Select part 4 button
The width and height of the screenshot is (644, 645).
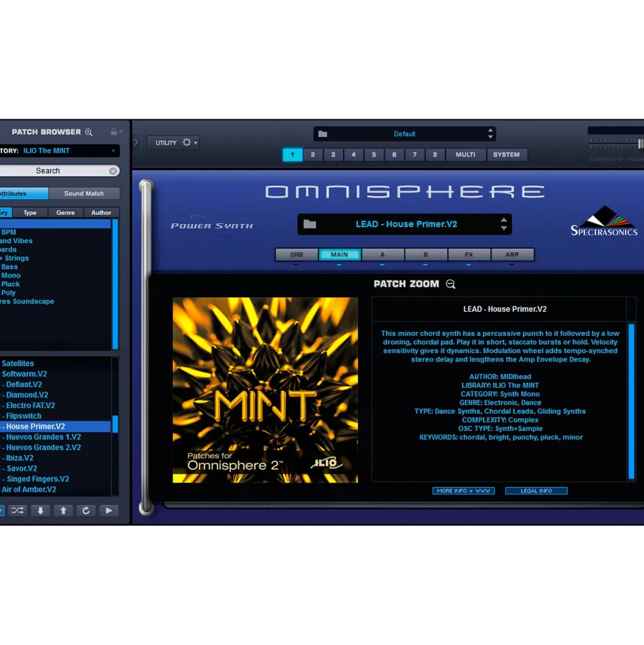(x=353, y=155)
